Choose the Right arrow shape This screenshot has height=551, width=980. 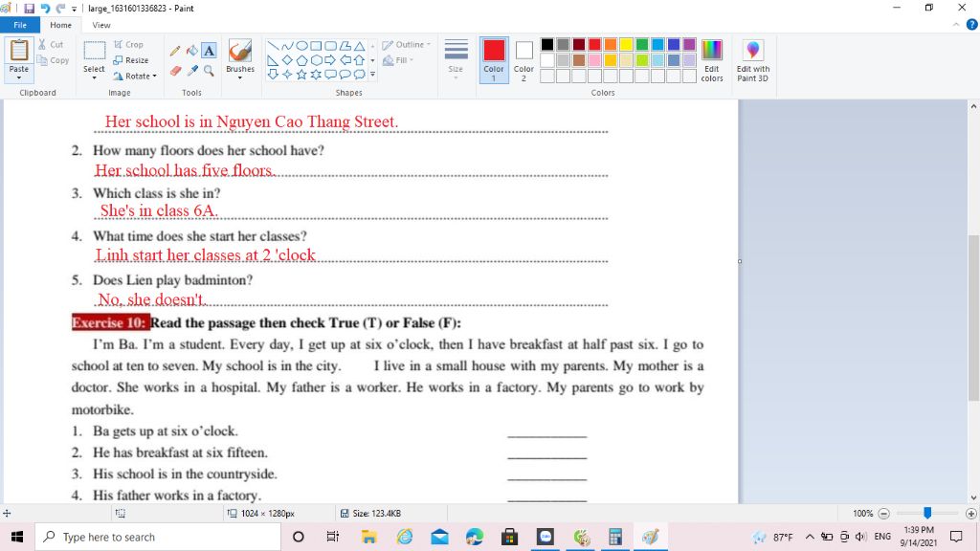(x=330, y=60)
